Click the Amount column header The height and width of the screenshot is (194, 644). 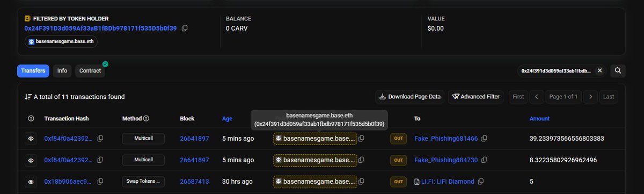click(x=539, y=118)
